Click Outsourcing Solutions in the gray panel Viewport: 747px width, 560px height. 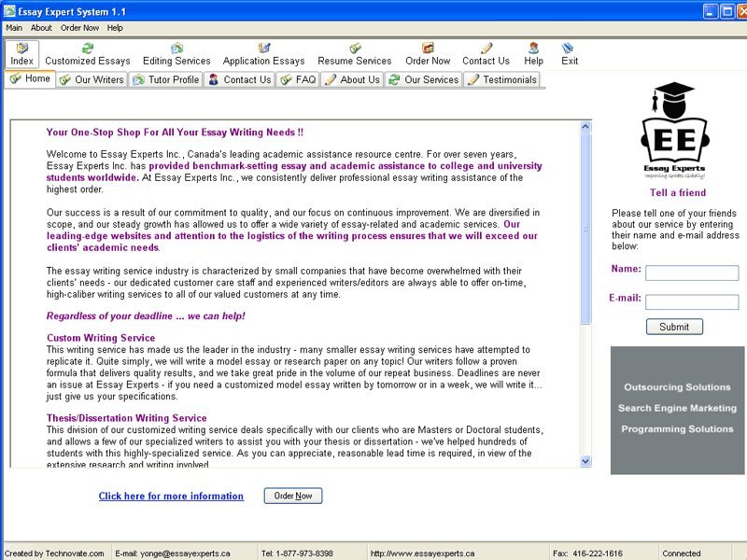677,387
